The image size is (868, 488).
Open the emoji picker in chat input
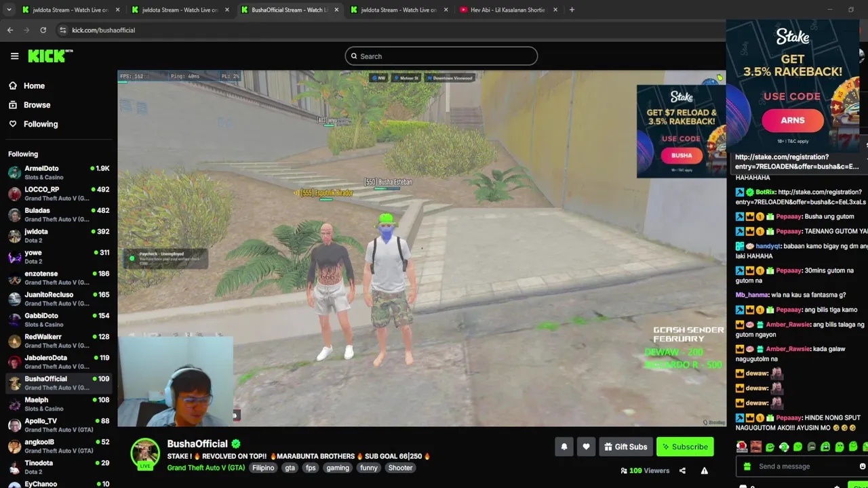tap(863, 466)
